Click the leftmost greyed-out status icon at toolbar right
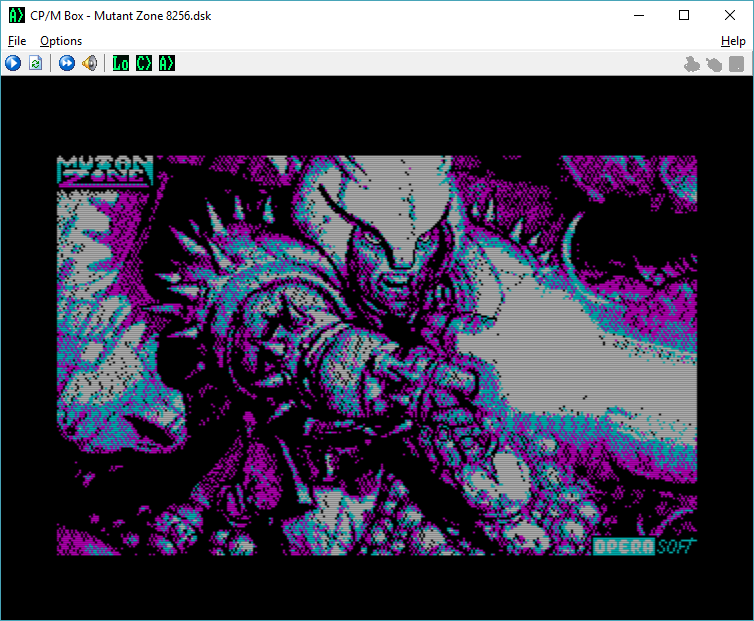Screen dimensions: 754x621 click(x=692, y=64)
